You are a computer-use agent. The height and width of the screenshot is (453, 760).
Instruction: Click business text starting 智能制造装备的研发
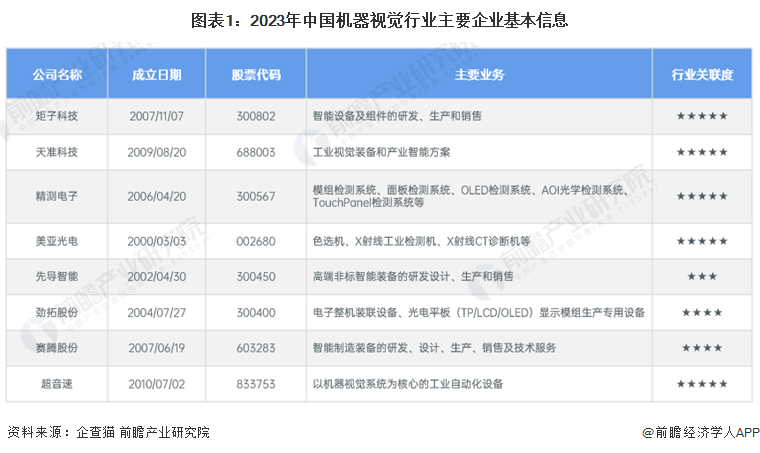tap(434, 348)
